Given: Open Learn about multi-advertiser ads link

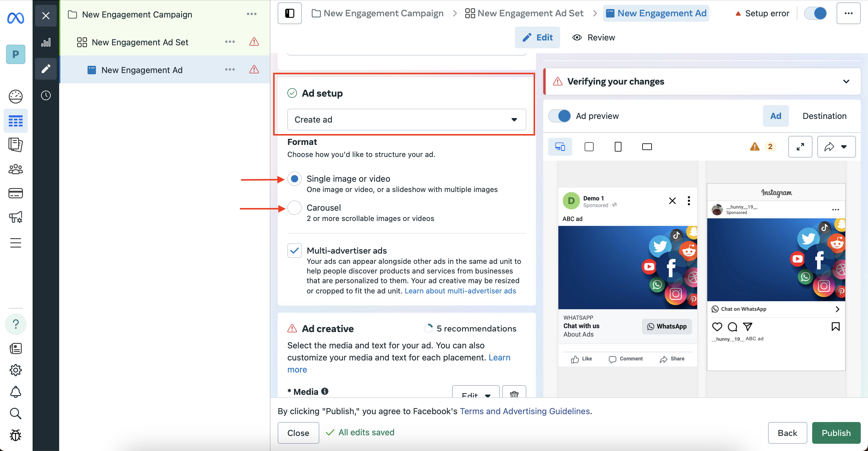Looking at the screenshot, I should coord(460,291).
